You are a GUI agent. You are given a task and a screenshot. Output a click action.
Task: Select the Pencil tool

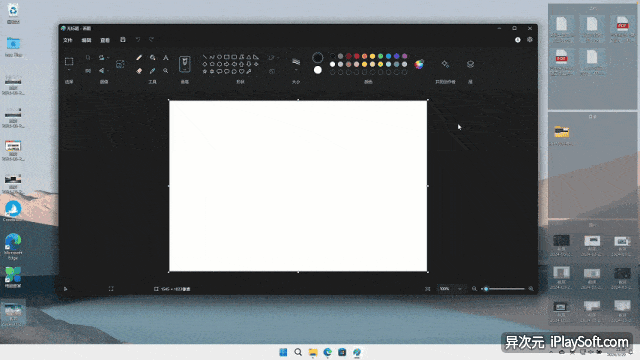point(139,58)
